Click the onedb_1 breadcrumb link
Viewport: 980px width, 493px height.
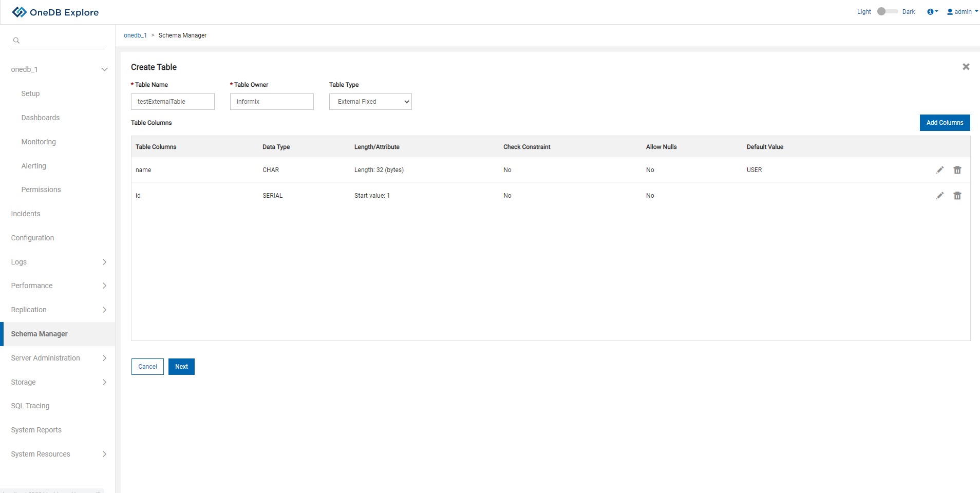click(x=135, y=35)
